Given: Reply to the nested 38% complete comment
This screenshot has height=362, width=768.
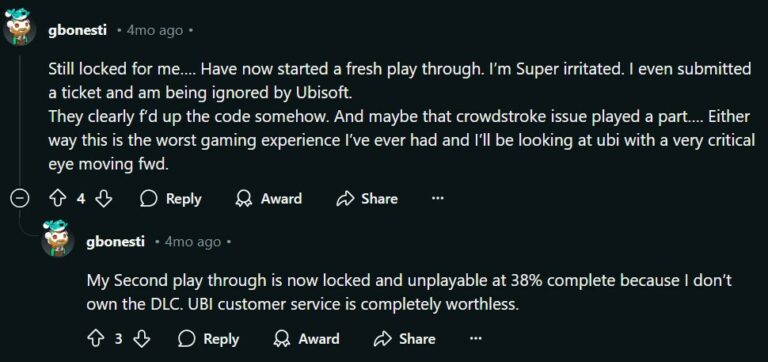Looking at the screenshot, I should pos(208,339).
